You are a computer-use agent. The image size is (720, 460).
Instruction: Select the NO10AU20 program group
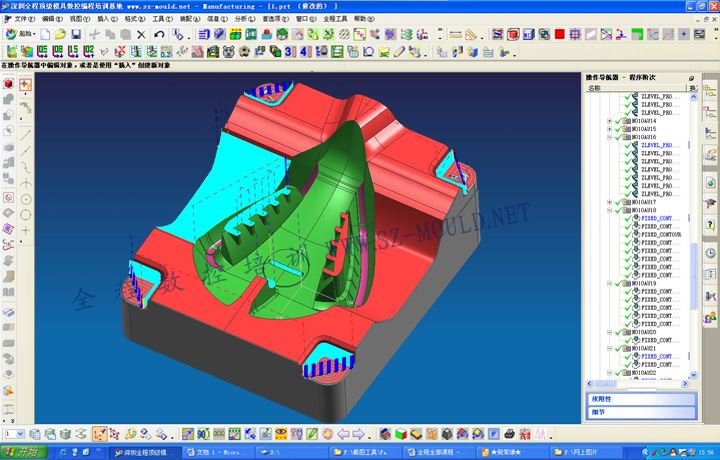click(x=643, y=332)
